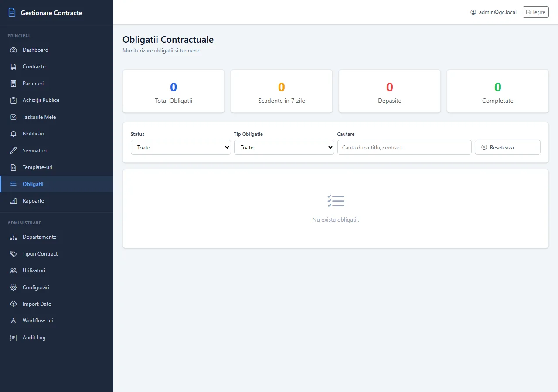
Task: Click the Semnături pen icon
Action: [14, 151]
